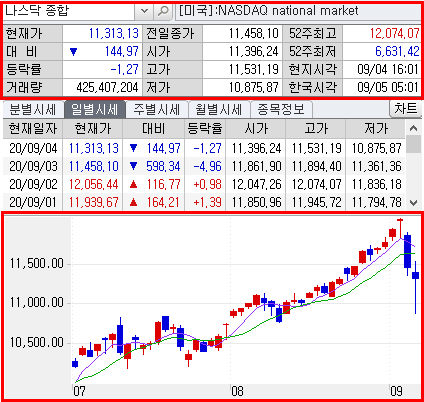Click the 현재일자 column header

(x=33, y=129)
